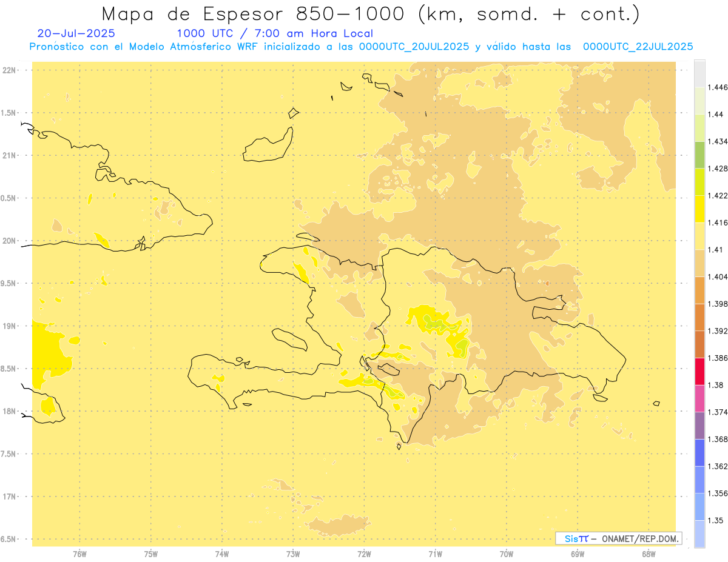The image size is (728, 562).
Task: Click the WRF forecast description line starting "Pronóstico con el Modelo"
Action: (x=361, y=47)
